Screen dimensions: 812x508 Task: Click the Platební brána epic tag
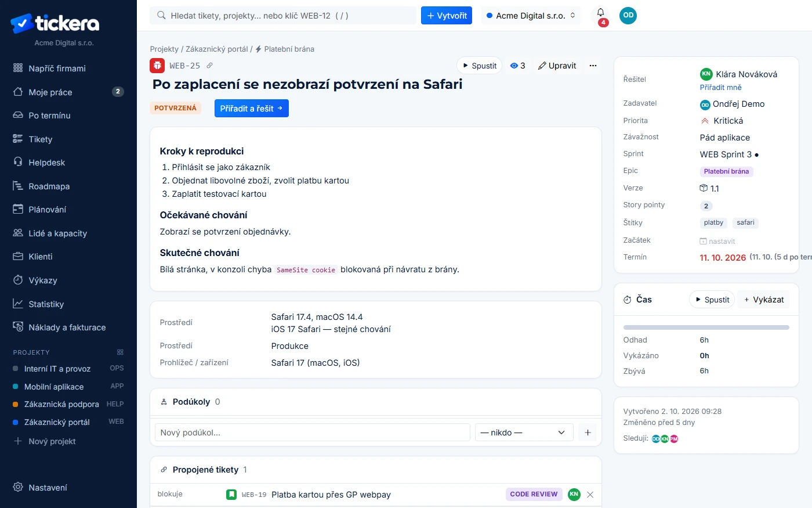[x=726, y=171]
